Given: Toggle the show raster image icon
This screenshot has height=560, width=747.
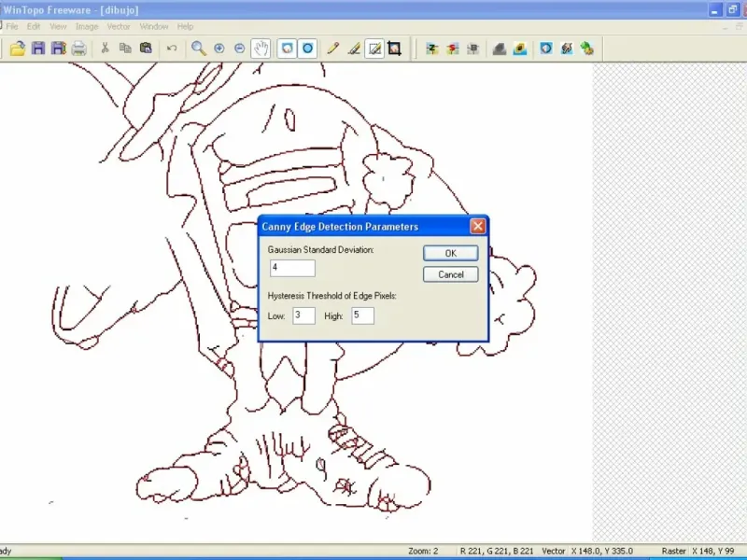Looking at the screenshot, I should (x=287, y=49).
